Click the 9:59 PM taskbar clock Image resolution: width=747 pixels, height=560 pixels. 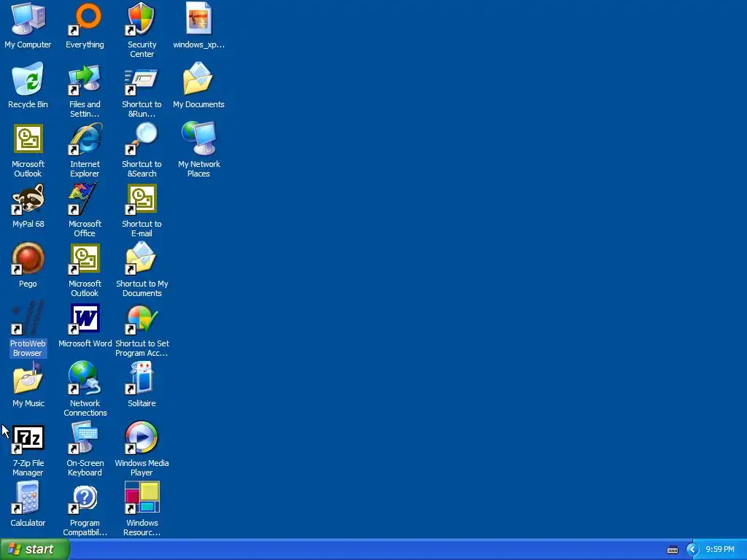click(x=720, y=550)
